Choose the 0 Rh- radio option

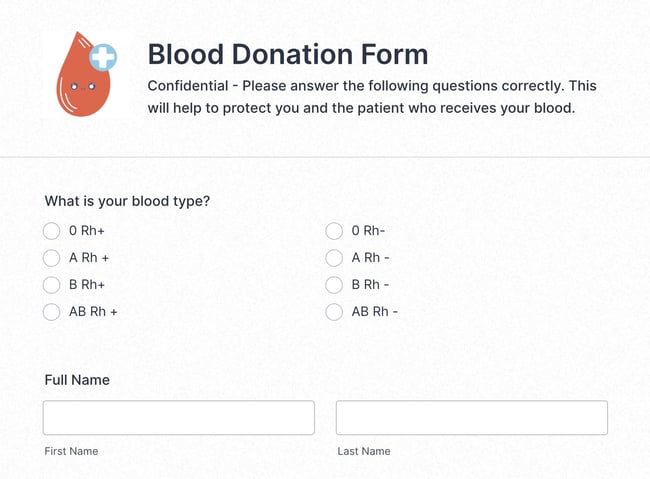pos(335,231)
